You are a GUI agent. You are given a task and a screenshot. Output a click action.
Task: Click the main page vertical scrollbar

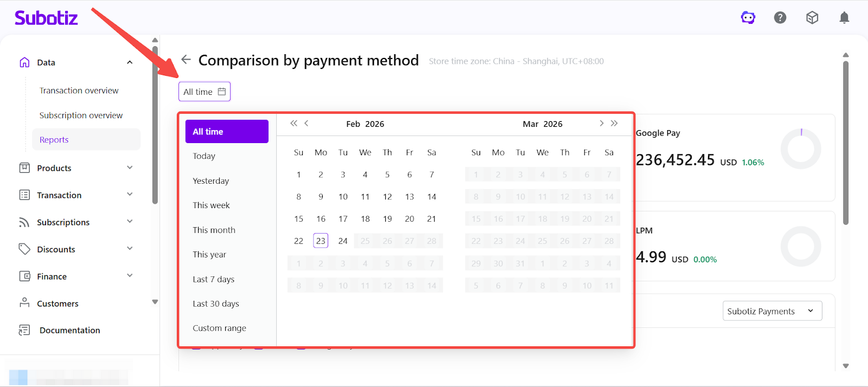pos(845,141)
